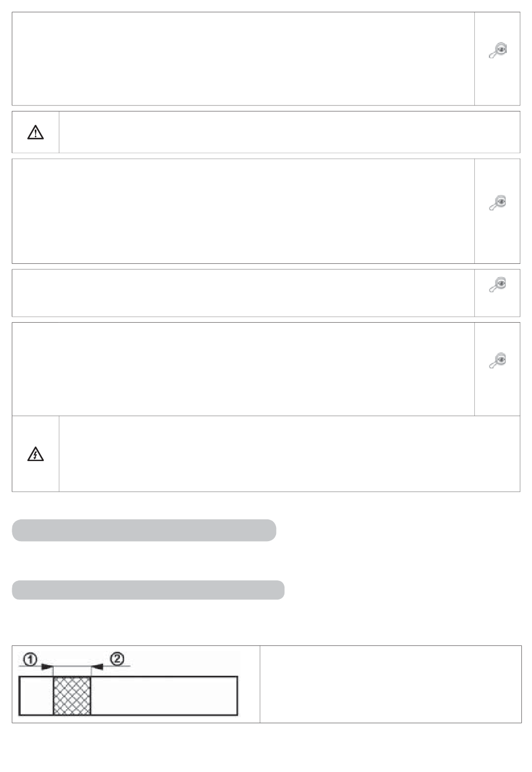Click the magnifier-eye icon above the lightning hazard row
Screen dimensions: 532x772
click(x=497, y=361)
